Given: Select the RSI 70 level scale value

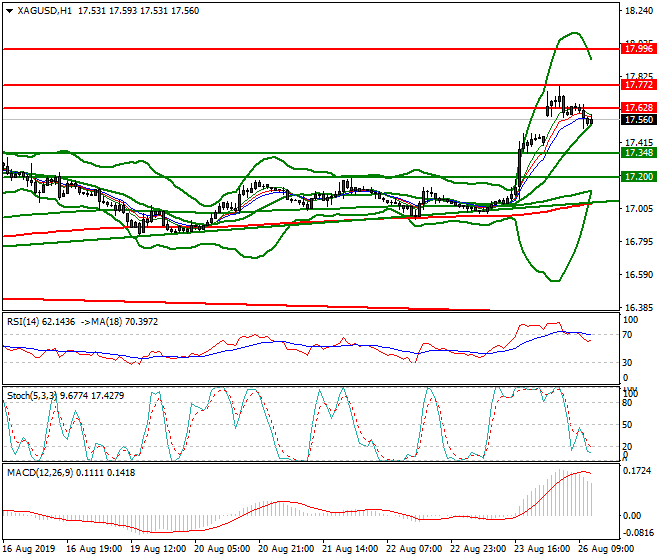Looking at the screenshot, I should [627, 335].
